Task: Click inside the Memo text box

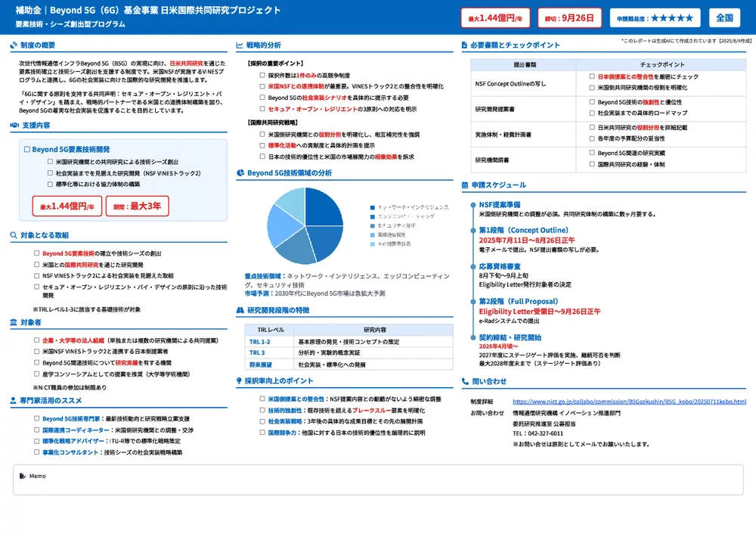Action: (378, 480)
